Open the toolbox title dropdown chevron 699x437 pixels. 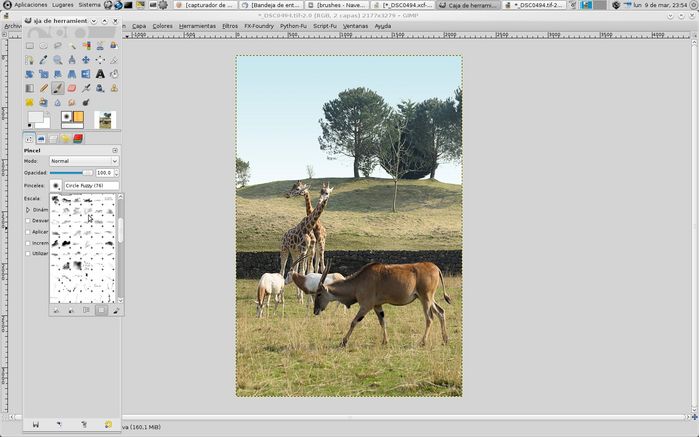[94, 21]
